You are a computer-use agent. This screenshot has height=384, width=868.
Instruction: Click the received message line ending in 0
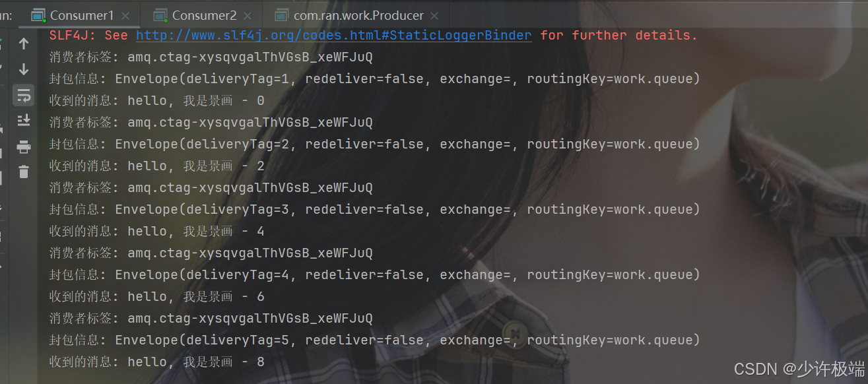click(156, 101)
